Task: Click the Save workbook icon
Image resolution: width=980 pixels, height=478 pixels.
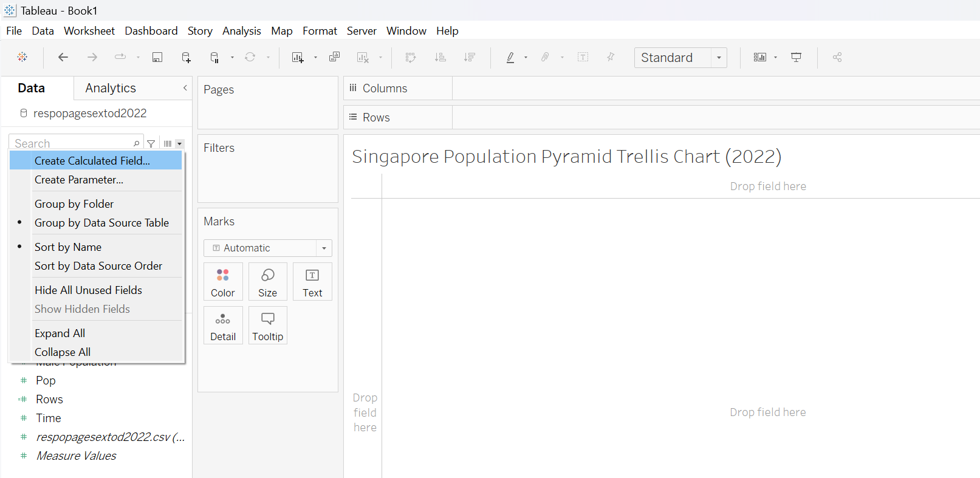Action: [x=157, y=57]
